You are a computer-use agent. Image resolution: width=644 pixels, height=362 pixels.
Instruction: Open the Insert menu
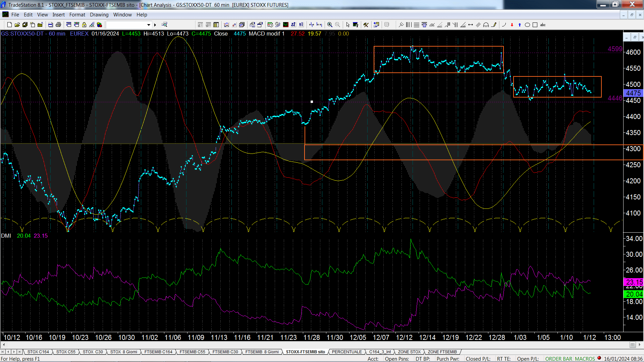point(58,15)
